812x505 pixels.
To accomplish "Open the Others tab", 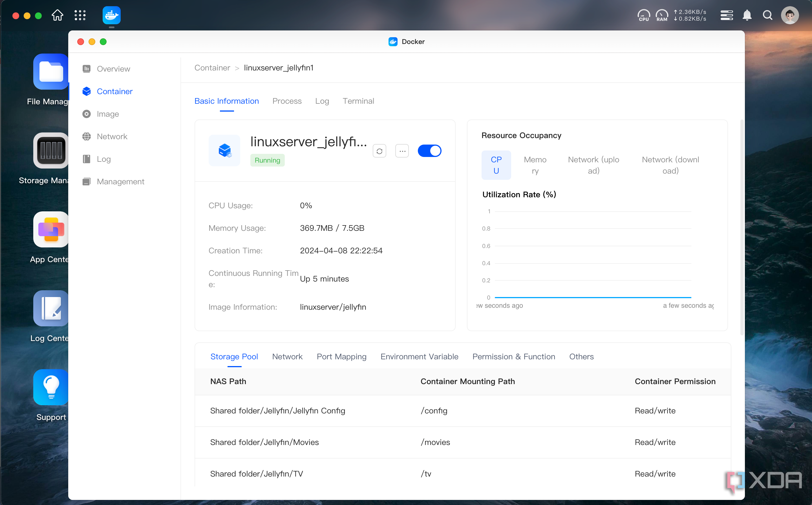I will [581, 357].
